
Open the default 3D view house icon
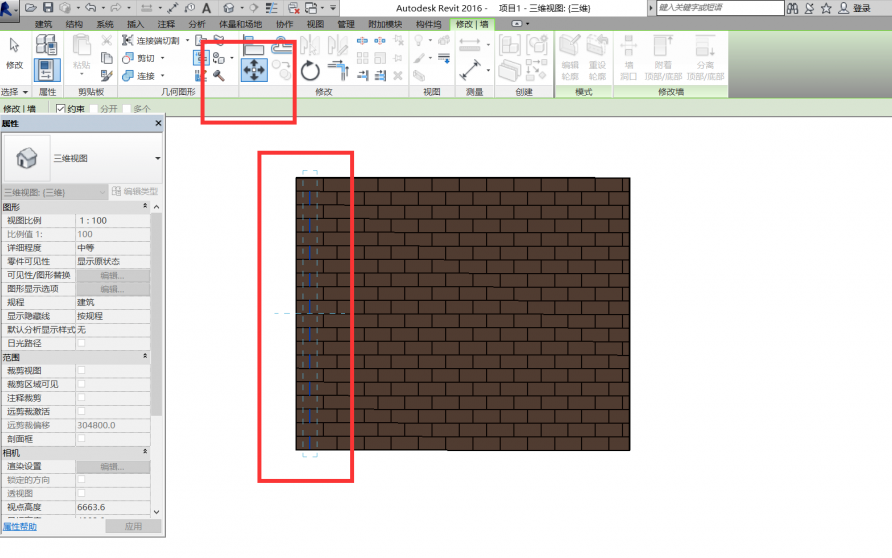coord(229,8)
